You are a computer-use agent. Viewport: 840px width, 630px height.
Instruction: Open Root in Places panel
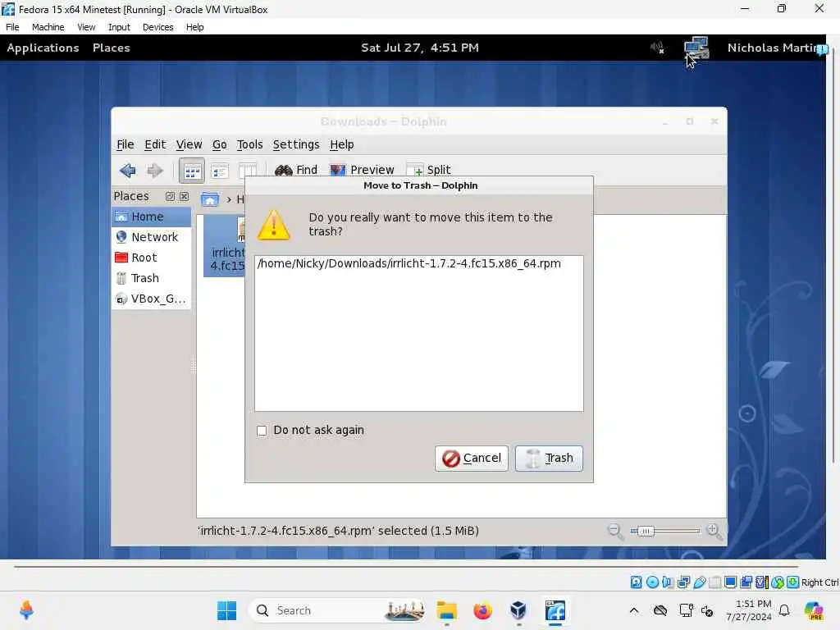pos(152,258)
